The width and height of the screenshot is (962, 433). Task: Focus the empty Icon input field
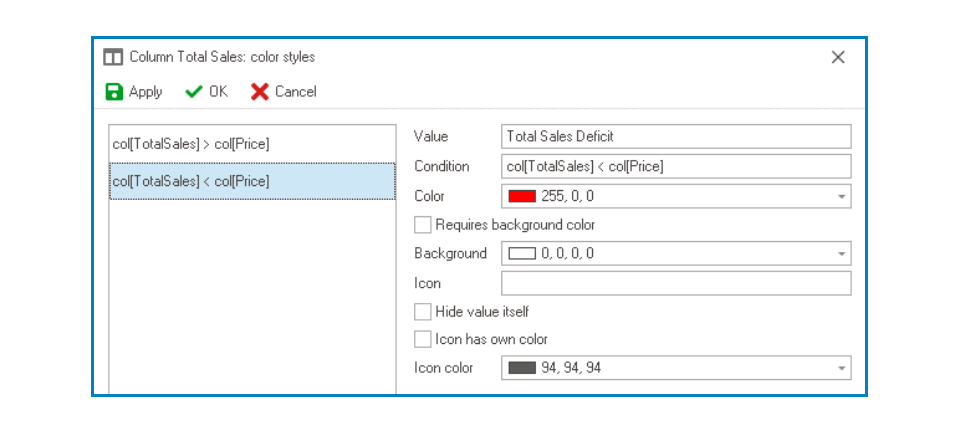pyautogui.click(x=675, y=283)
